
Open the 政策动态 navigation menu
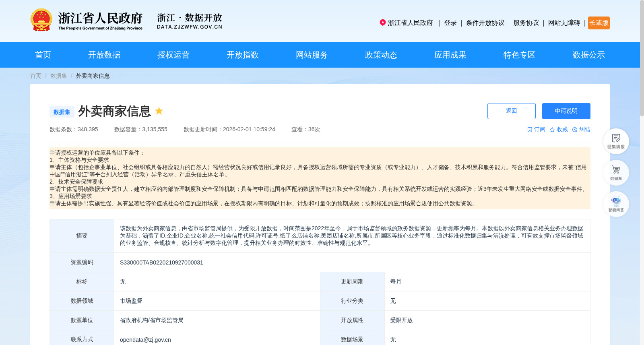(x=381, y=55)
